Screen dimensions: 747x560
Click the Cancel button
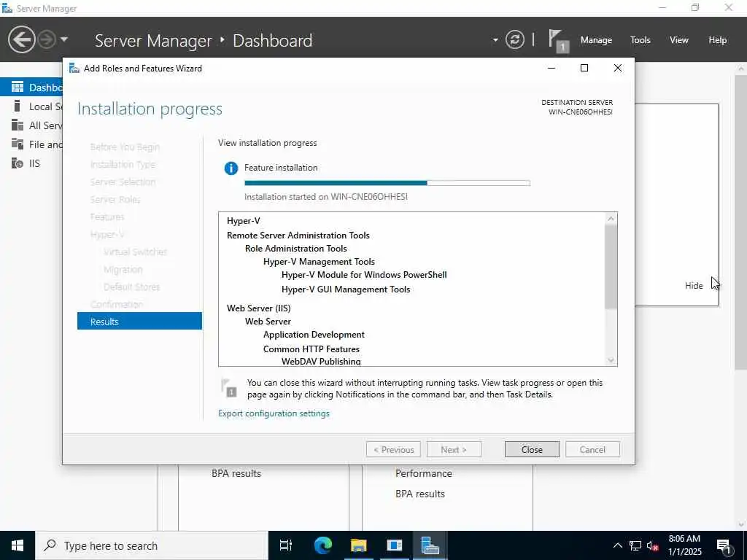coord(592,449)
